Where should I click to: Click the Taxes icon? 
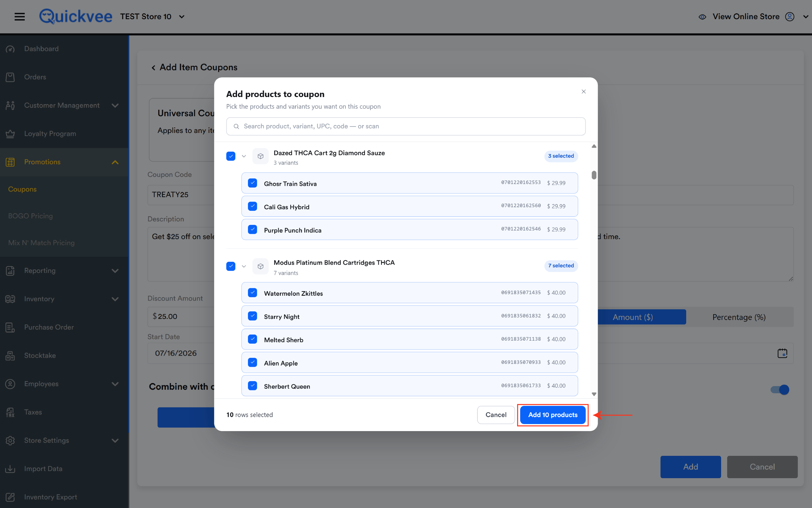coord(10,412)
